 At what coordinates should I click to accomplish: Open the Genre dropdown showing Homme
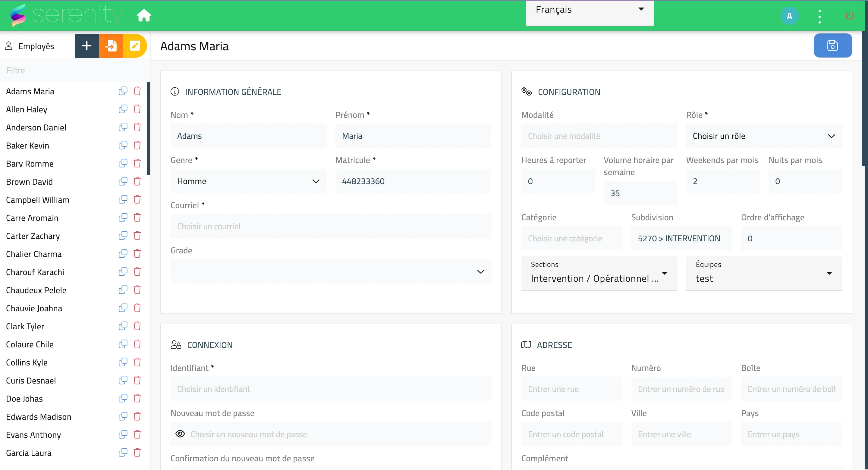tap(248, 181)
